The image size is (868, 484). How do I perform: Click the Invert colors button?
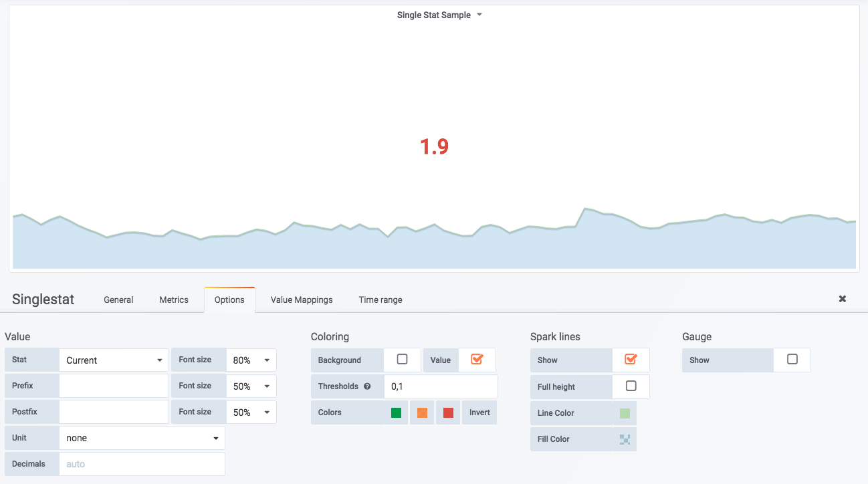click(479, 412)
